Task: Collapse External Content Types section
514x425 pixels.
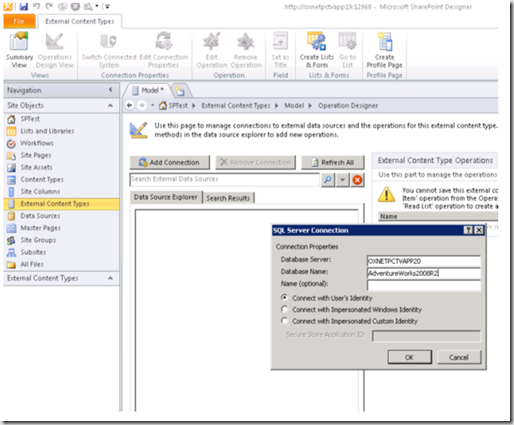Action: (110, 278)
